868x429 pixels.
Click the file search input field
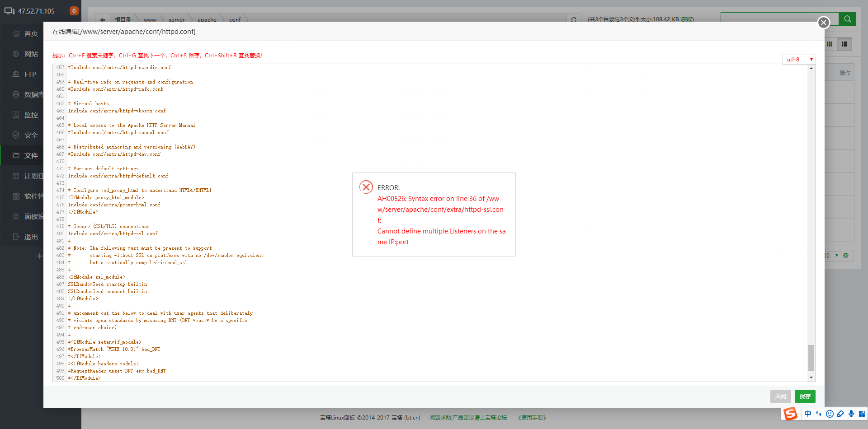tap(779, 19)
